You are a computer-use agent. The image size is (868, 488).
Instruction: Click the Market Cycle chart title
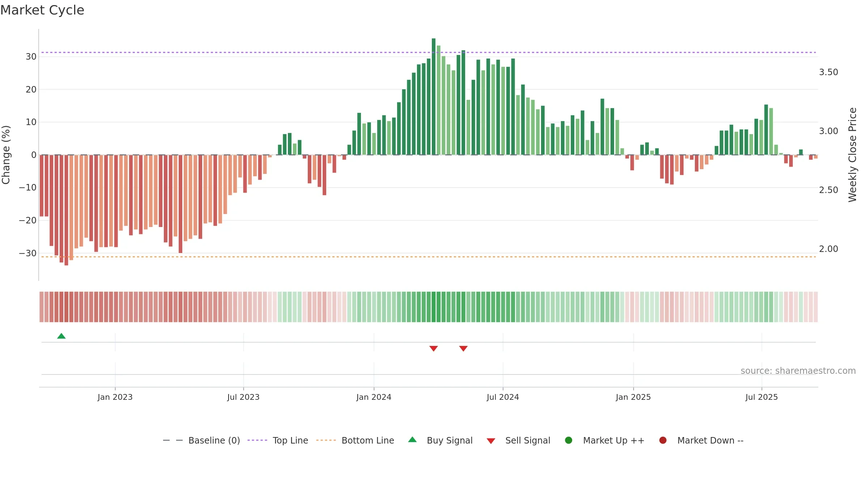(x=42, y=10)
